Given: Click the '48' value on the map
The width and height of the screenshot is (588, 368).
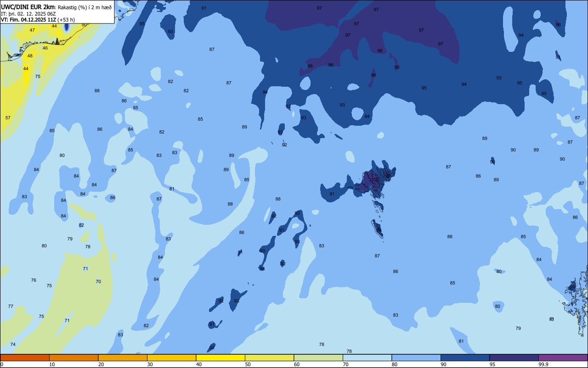Looking at the screenshot, I should point(30,56).
